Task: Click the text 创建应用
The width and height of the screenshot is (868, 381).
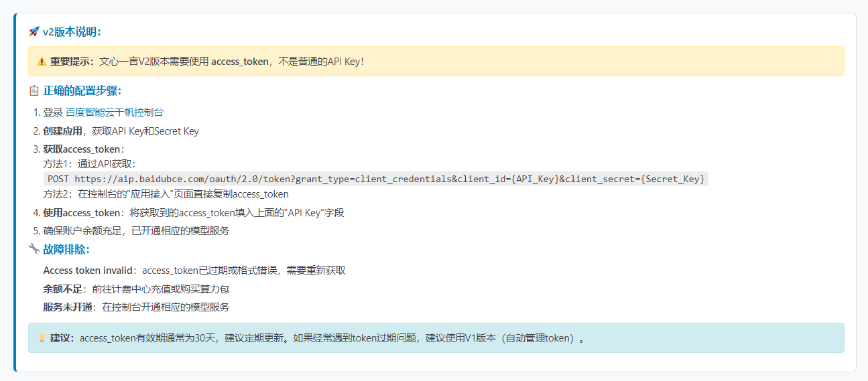Action: [x=62, y=131]
